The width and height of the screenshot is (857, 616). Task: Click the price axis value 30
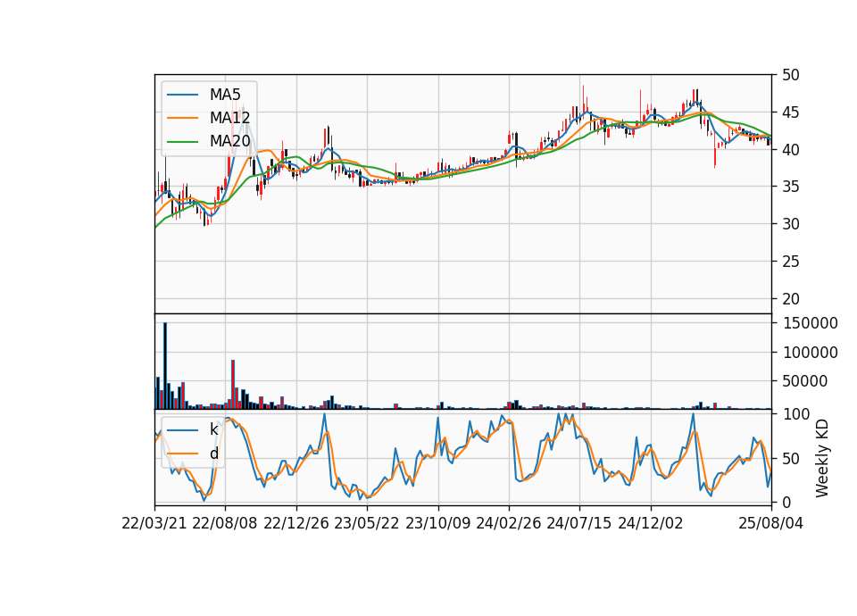(x=790, y=224)
